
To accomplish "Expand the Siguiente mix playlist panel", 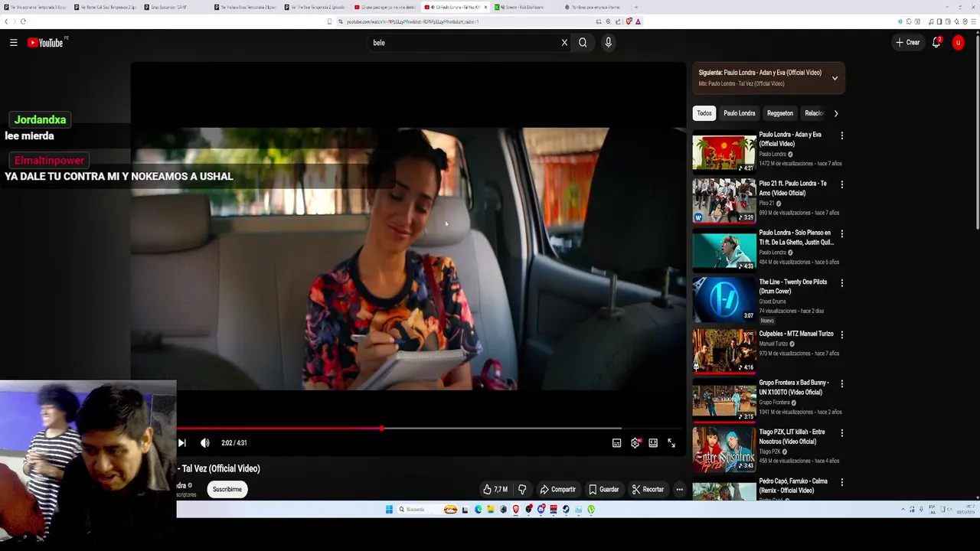I will coord(835,78).
